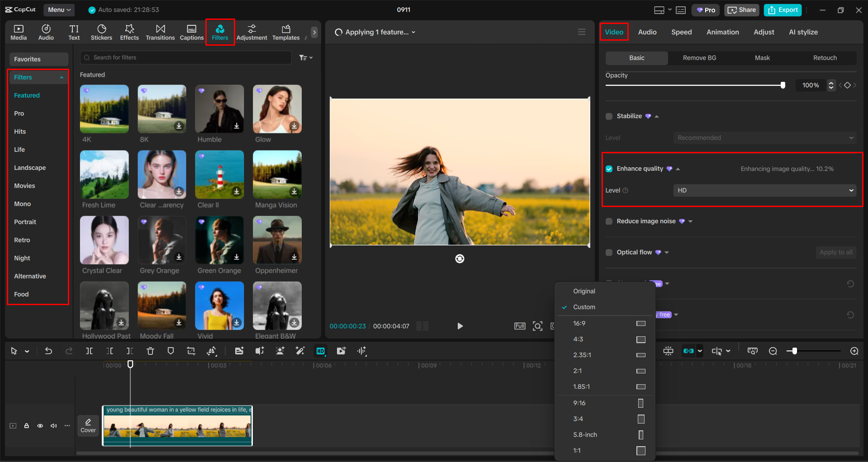Collapse the Filters category list
Screen dimensions: 868x462
click(x=62, y=77)
